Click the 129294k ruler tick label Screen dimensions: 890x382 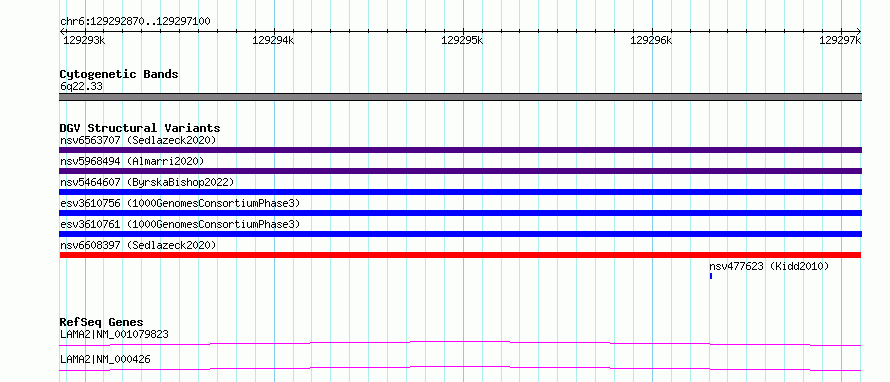[273, 40]
